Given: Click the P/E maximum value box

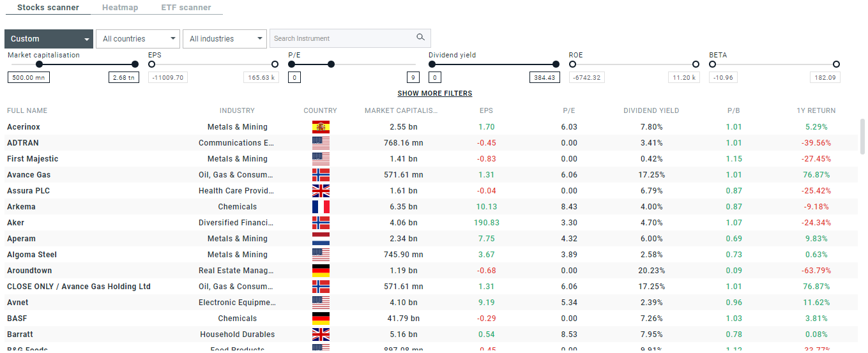Looking at the screenshot, I should point(413,77).
